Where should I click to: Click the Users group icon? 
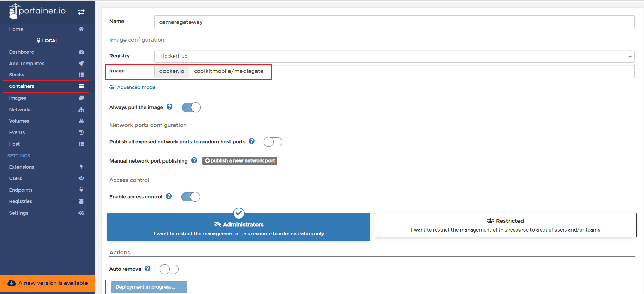(81, 178)
